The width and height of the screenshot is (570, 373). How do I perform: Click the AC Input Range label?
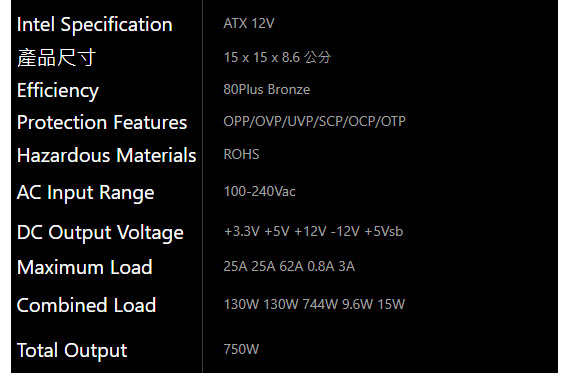(86, 193)
